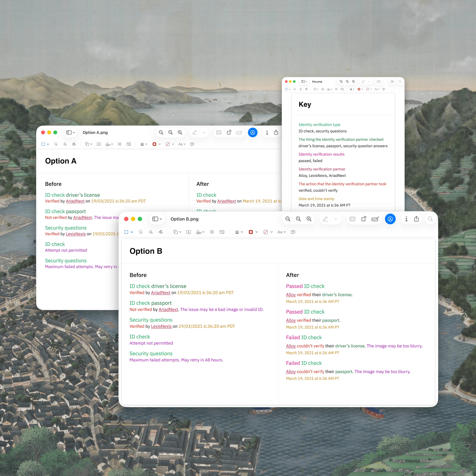Zoom in on the Option A image

[180, 133]
